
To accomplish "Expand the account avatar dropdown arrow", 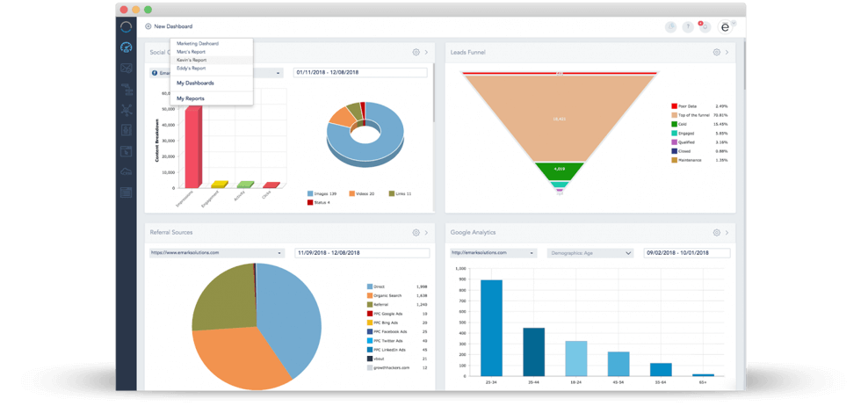I will [x=734, y=23].
